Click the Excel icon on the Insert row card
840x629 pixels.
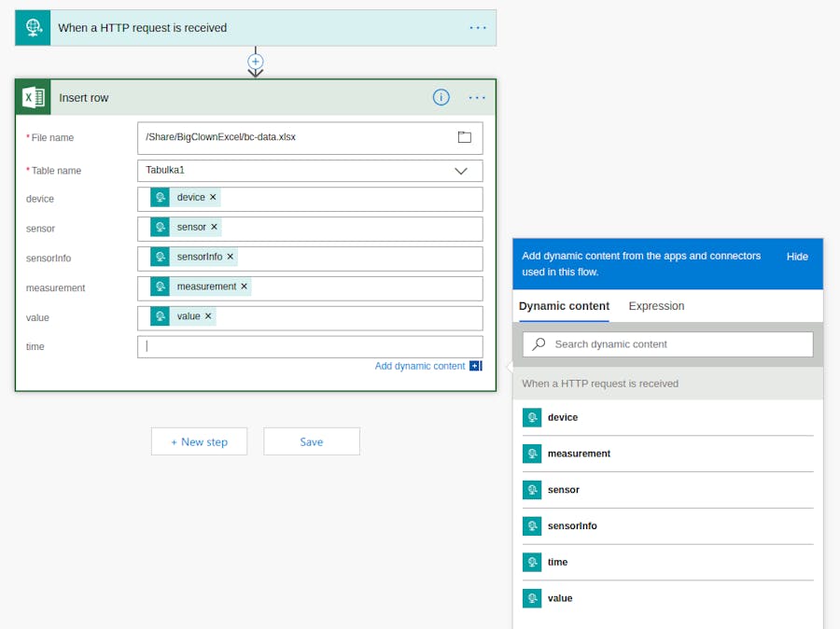33,97
